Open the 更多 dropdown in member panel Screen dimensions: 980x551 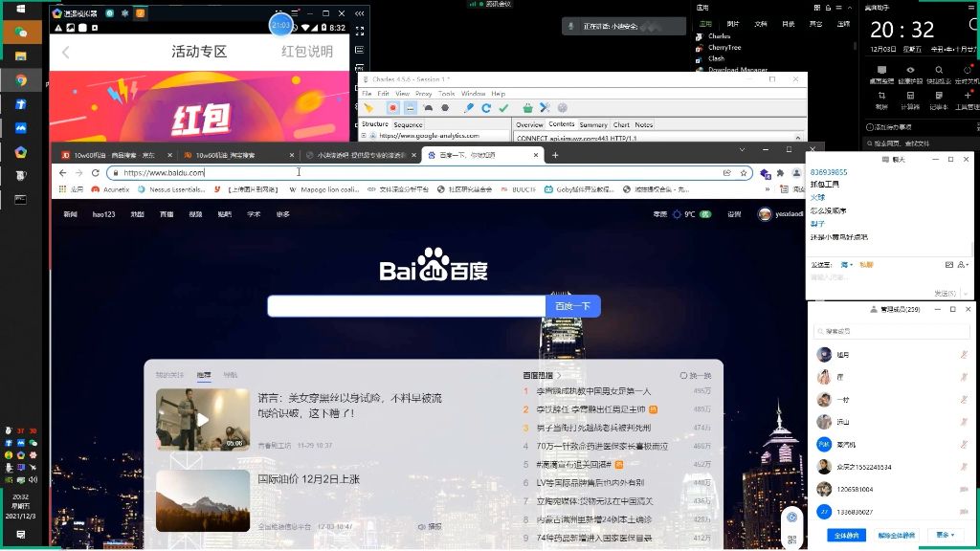(946, 535)
